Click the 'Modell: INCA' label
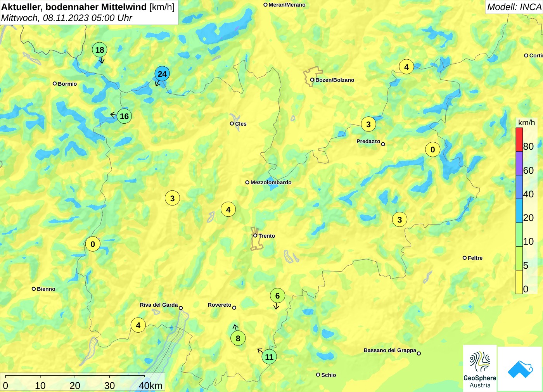Image resolution: width=543 pixels, height=392 pixels. click(514, 7)
